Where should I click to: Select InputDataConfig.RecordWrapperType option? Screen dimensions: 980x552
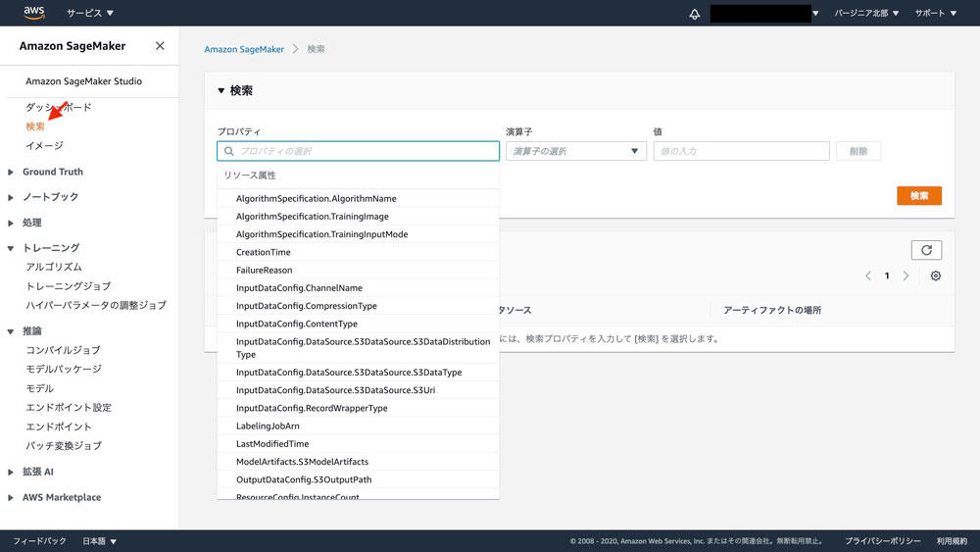(x=358, y=408)
